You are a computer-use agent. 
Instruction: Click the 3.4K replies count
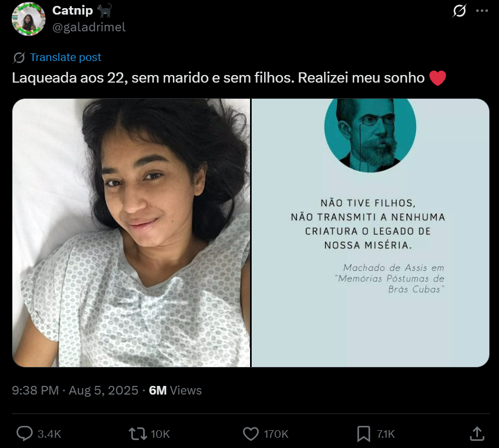coord(49,434)
